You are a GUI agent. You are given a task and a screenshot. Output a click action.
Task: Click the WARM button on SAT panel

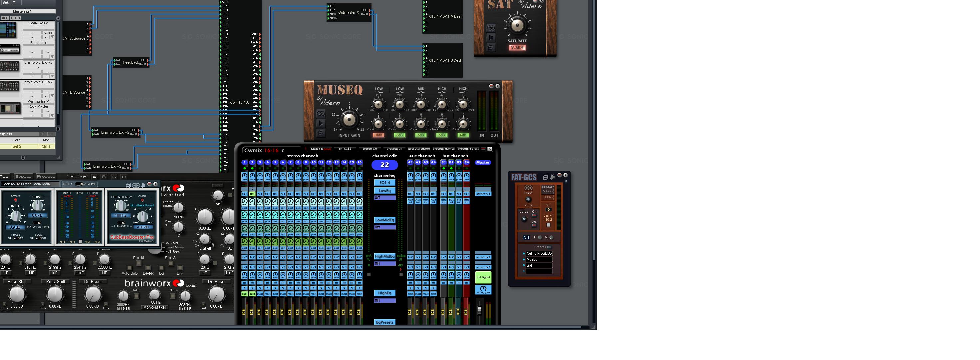(x=517, y=48)
